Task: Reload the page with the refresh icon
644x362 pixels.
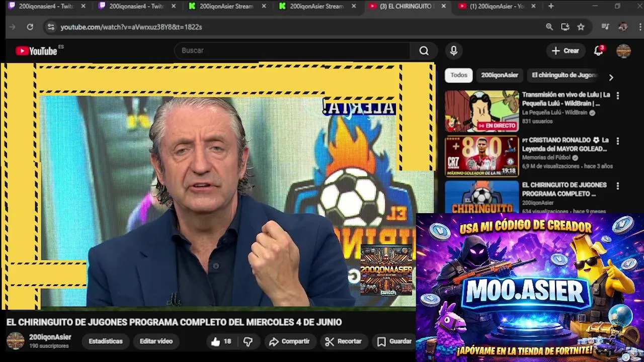Action: tap(30, 27)
